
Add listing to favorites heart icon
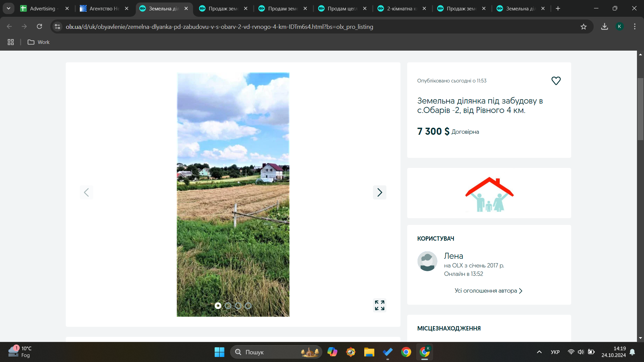[556, 81]
